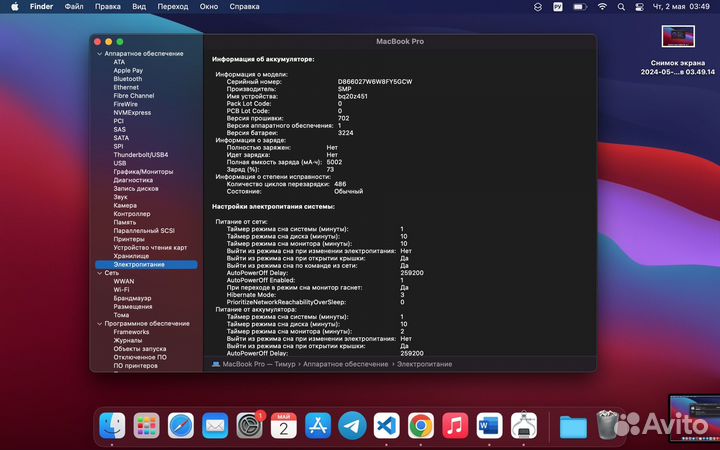This screenshot has height=450, width=720.
Task: Select Объекты запуска in the sidebar
Action: pyautogui.click(x=140, y=349)
